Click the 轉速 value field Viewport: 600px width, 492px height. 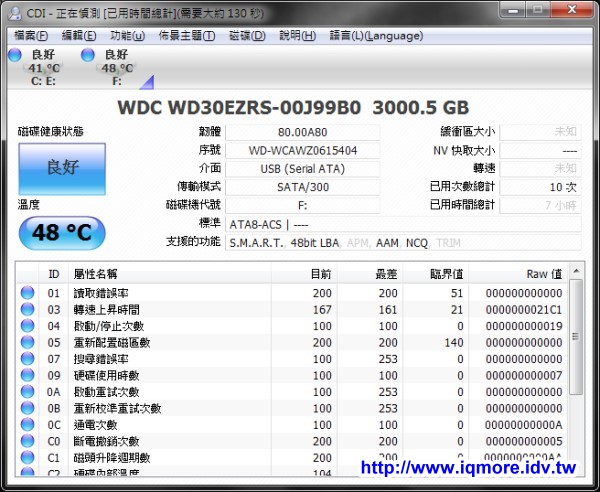[x=540, y=169]
